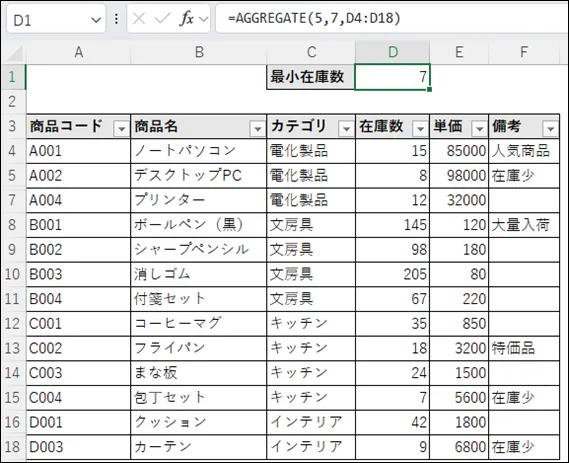Click the 付箋セット cell
Screen dimensions: 569x463
[198, 299]
